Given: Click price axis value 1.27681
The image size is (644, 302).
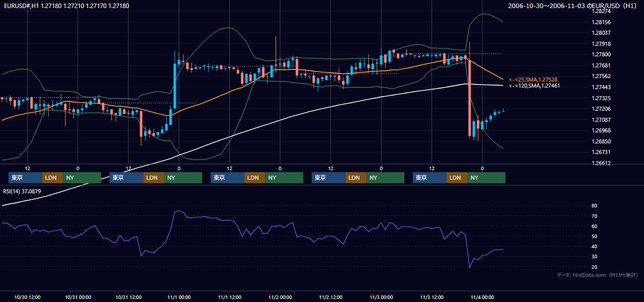Looking at the screenshot, I should (602, 65).
